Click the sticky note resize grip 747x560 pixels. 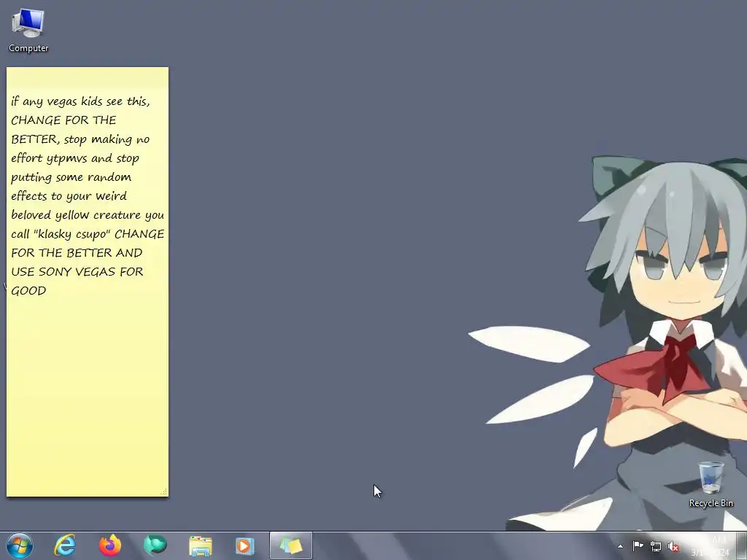click(164, 492)
